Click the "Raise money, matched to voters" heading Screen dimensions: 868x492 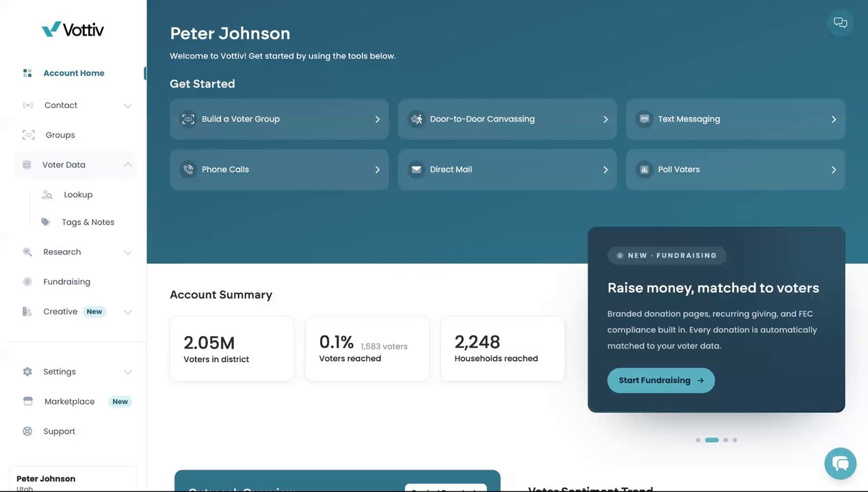tap(713, 288)
